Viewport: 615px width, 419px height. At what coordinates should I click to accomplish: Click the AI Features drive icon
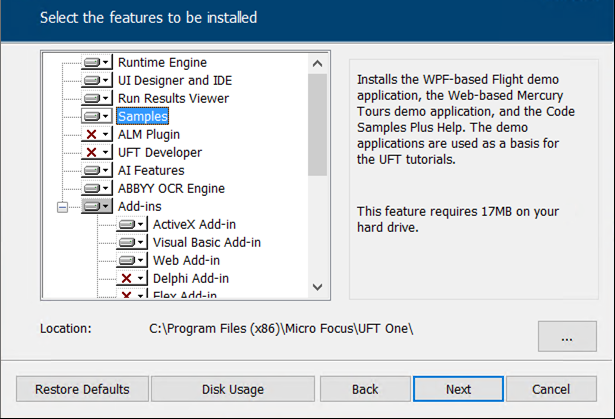tap(92, 171)
